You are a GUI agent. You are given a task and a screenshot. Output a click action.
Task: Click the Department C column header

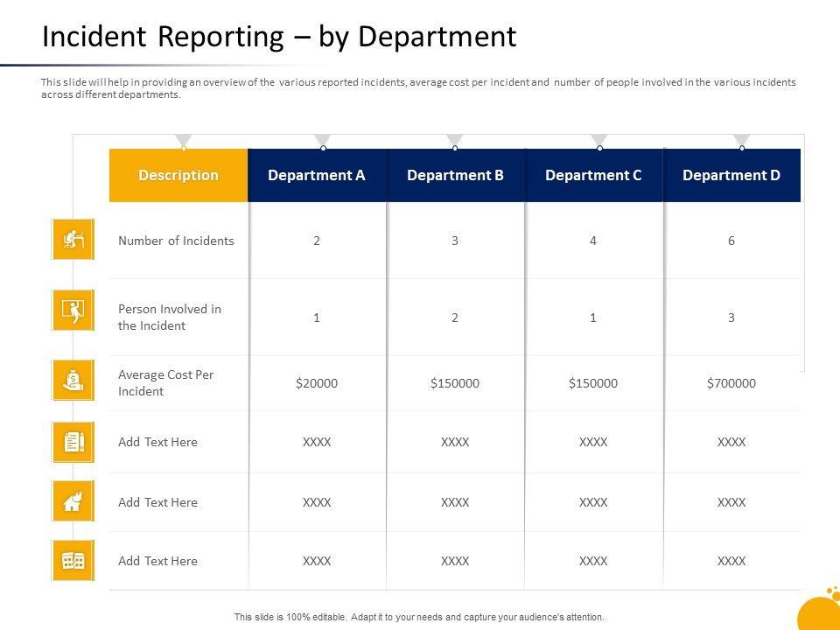click(x=593, y=175)
